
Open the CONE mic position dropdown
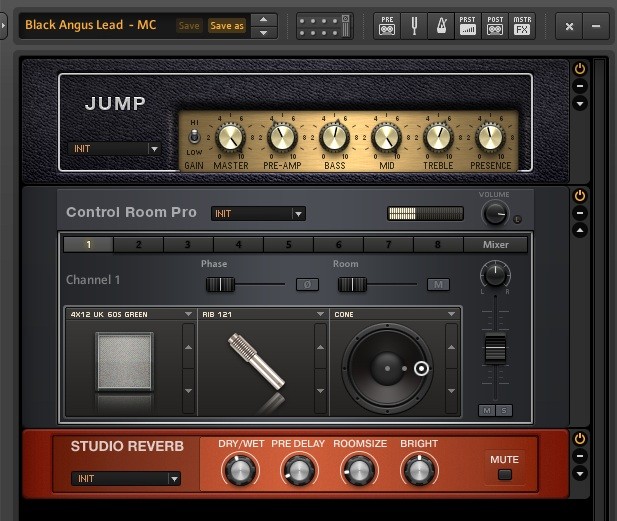point(395,314)
